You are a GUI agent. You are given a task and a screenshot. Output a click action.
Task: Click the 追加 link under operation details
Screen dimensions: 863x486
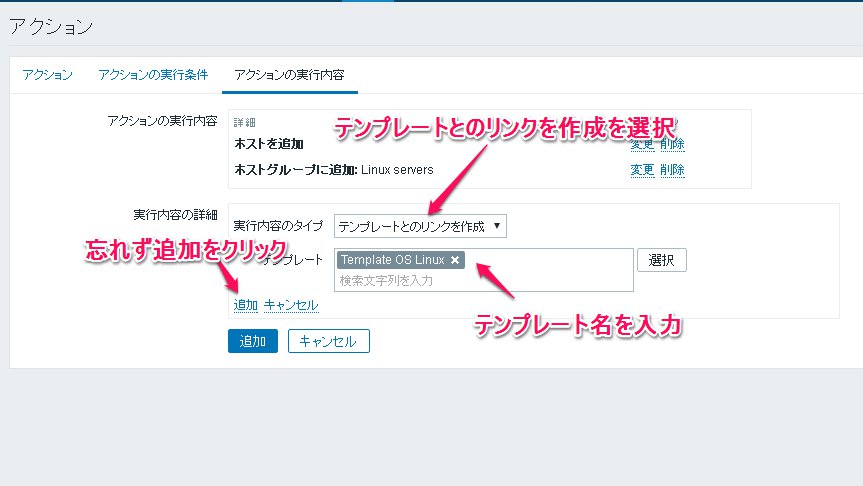(x=245, y=305)
